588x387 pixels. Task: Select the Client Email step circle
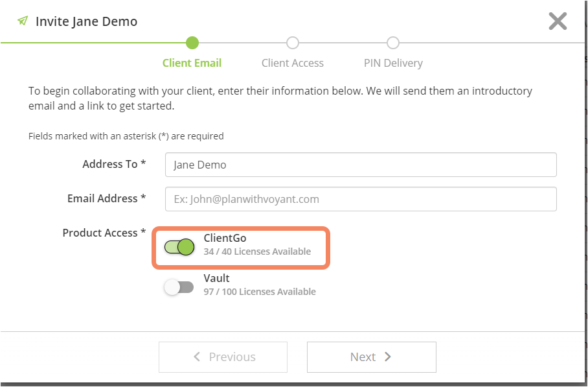[192, 43]
